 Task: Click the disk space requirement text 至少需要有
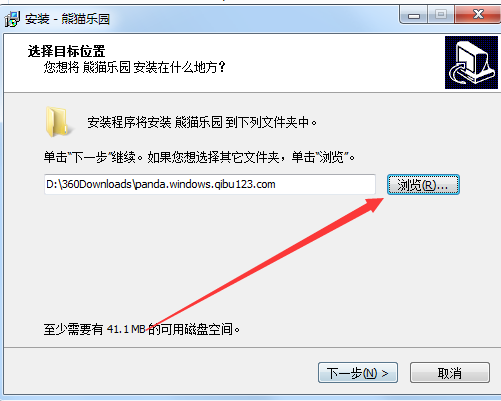(x=73, y=329)
